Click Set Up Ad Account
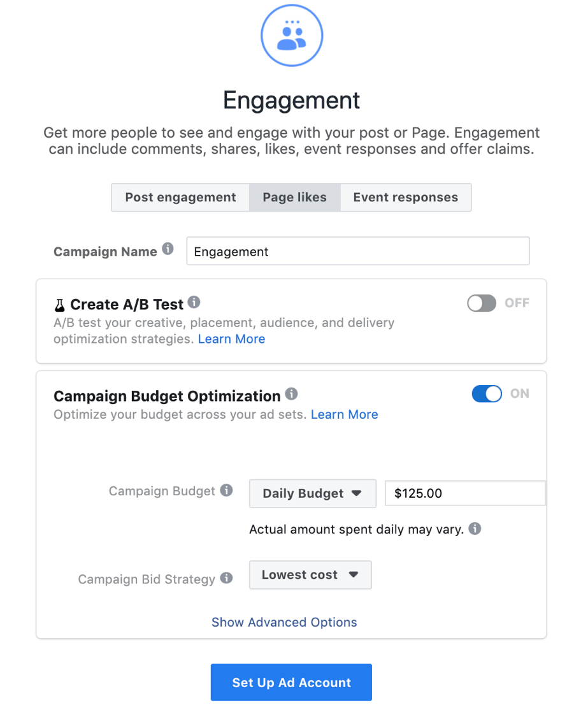 click(x=291, y=682)
